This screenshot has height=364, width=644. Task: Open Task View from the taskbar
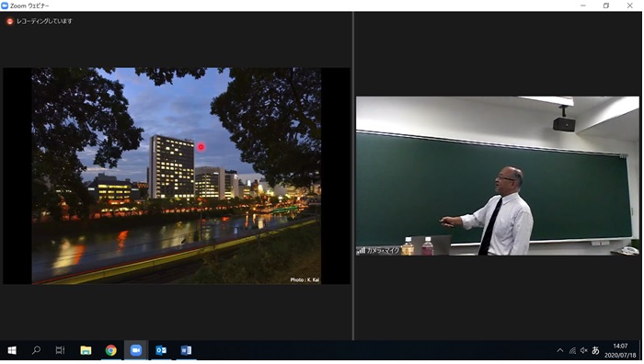click(60, 350)
